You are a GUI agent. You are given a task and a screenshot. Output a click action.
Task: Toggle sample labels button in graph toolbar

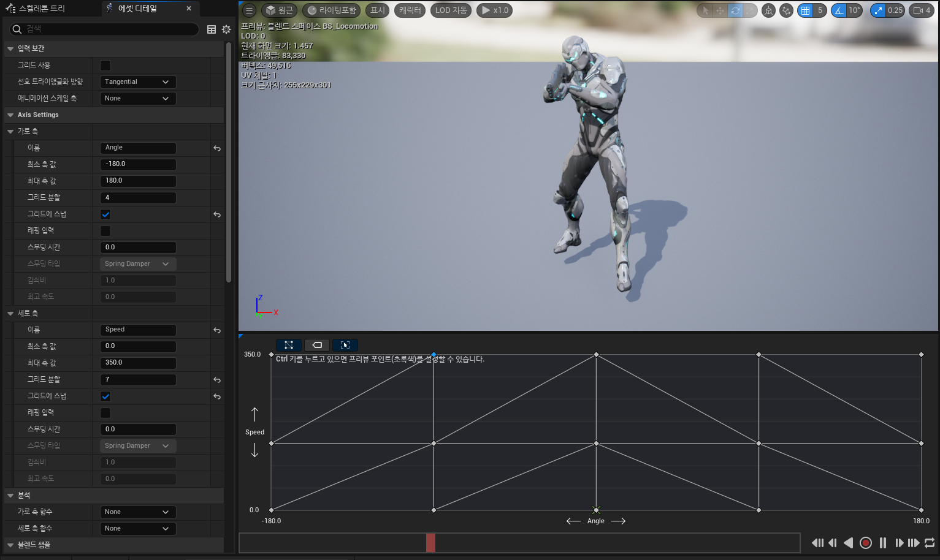[317, 345]
